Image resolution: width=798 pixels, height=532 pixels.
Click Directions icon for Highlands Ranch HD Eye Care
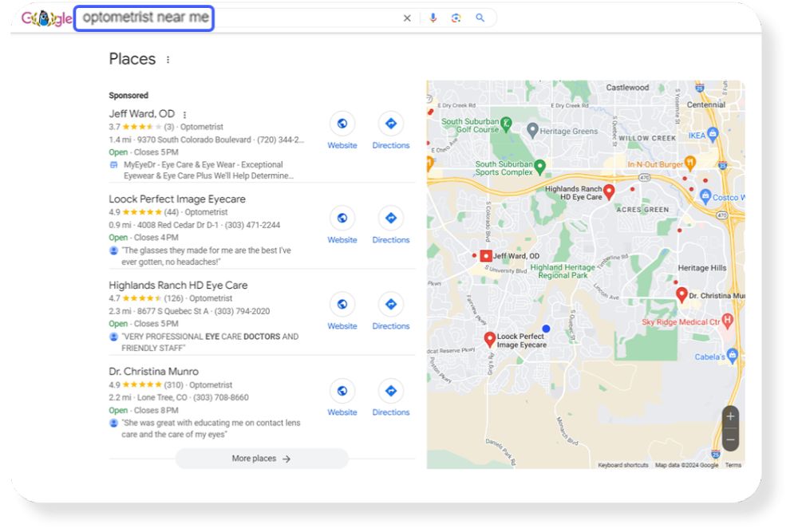[x=390, y=304]
